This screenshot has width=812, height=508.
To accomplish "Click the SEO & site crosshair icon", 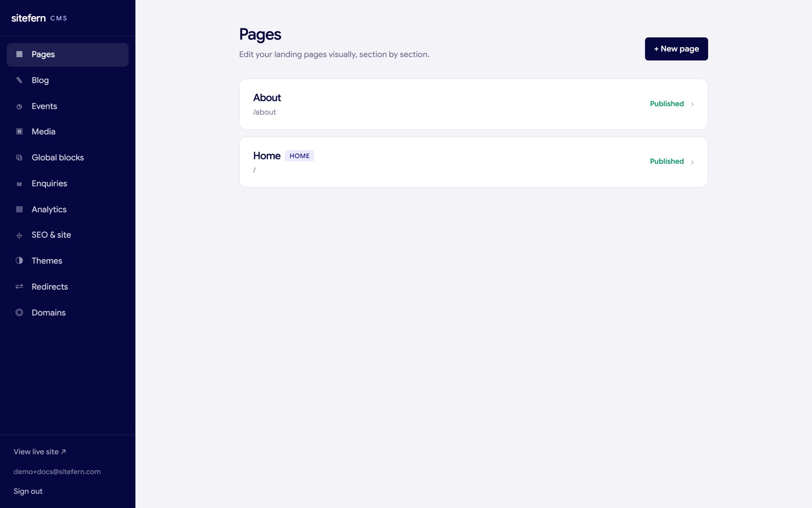I will [x=19, y=235].
